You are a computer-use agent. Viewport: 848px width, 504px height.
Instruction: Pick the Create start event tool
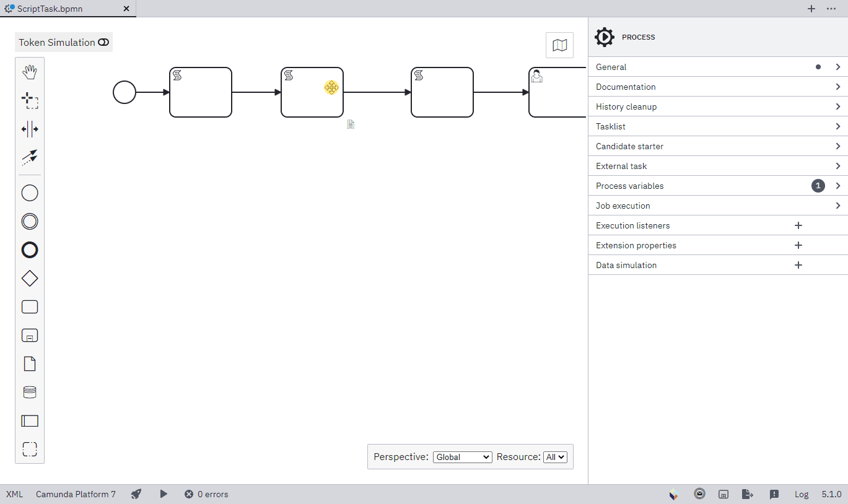(29, 193)
